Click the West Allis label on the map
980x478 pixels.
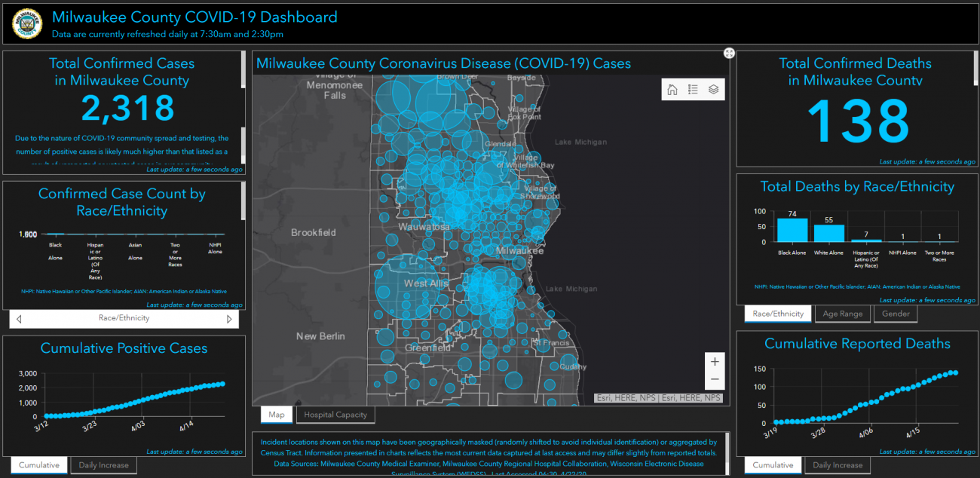[x=426, y=283]
